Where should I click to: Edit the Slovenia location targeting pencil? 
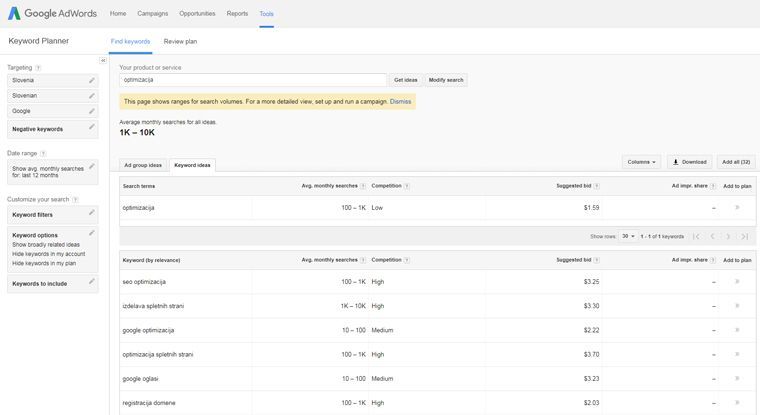click(x=92, y=80)
